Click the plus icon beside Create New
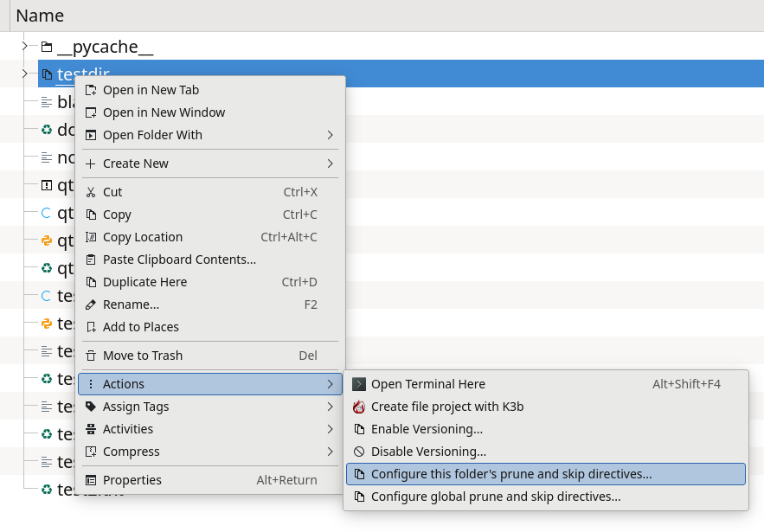The width and height of the screenshot is (764, 532). point(91,163)
